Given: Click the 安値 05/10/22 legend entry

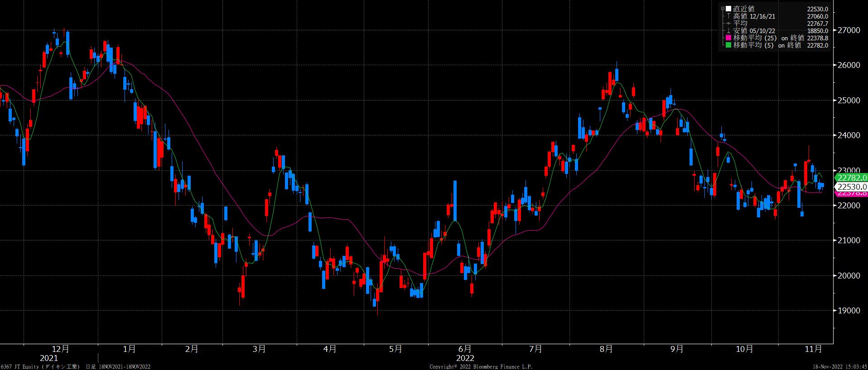Looking at the screenshot, I should click(x=755, y=31).
